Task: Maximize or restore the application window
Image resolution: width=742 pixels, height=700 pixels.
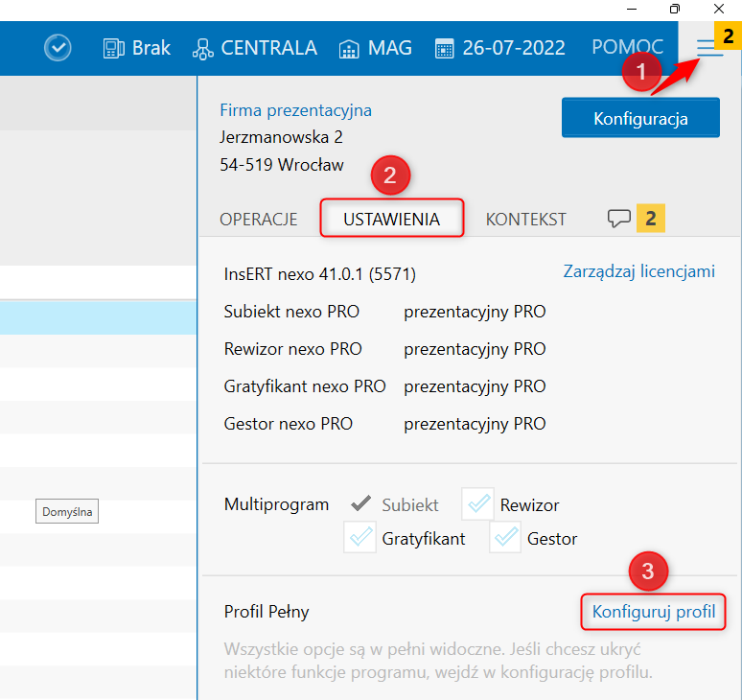Action: (x=675, y=9)
